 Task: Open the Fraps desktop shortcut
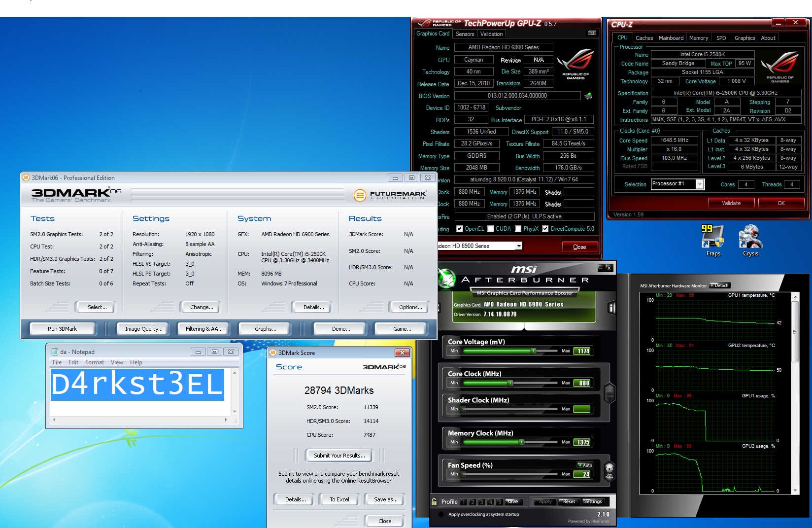(x=713, y=241)
